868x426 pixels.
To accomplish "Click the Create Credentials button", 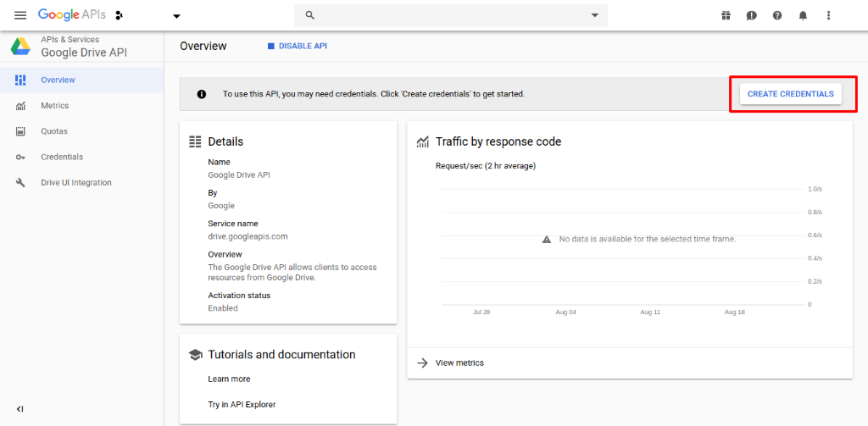I will (790, 94).
